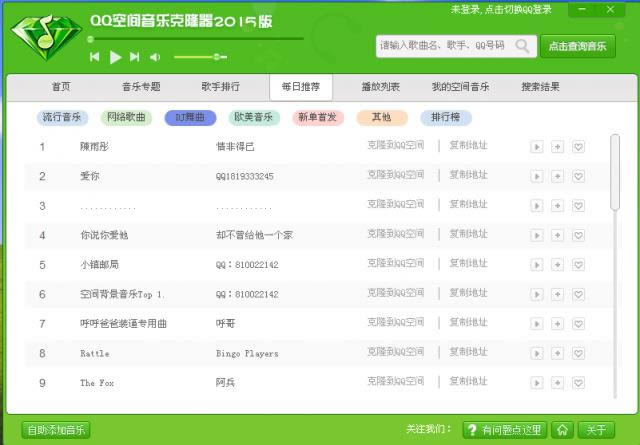This screenshot has height=445, width=640.
Task: Play song 3 in the list
Action: pos(537,206)
